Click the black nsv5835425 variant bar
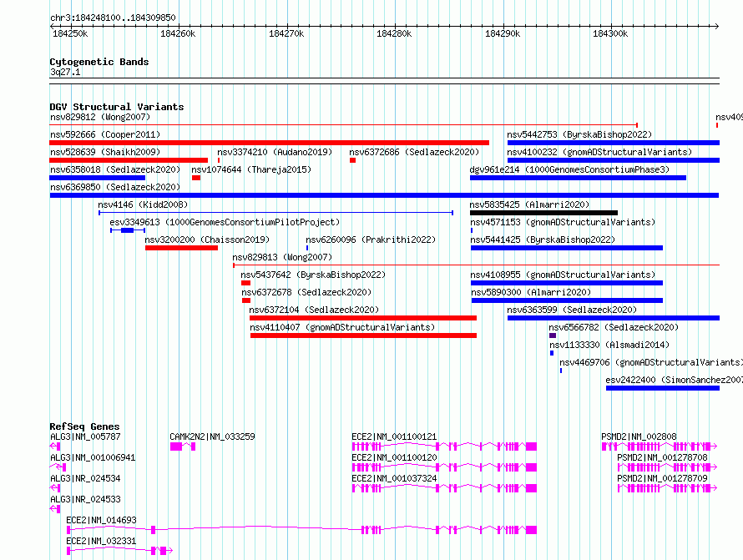Image resolution: width=743 pixels, height=560 pixels. [544, 213]
